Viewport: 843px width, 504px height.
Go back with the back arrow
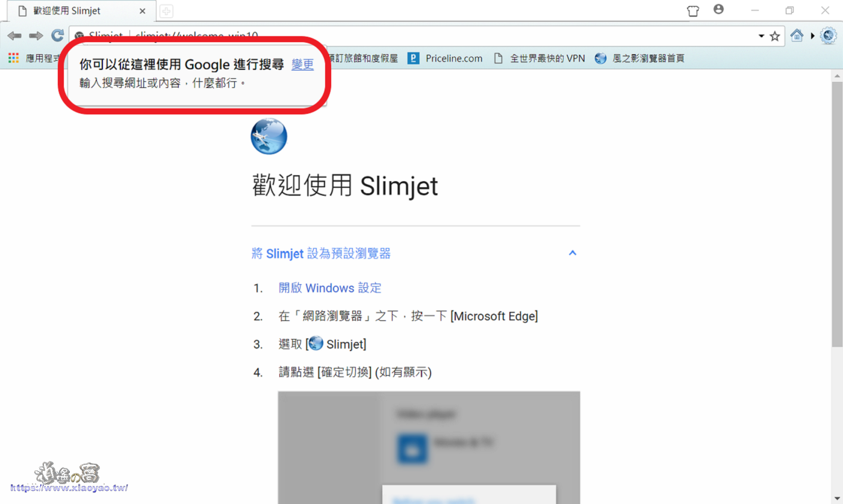[14, 36]
